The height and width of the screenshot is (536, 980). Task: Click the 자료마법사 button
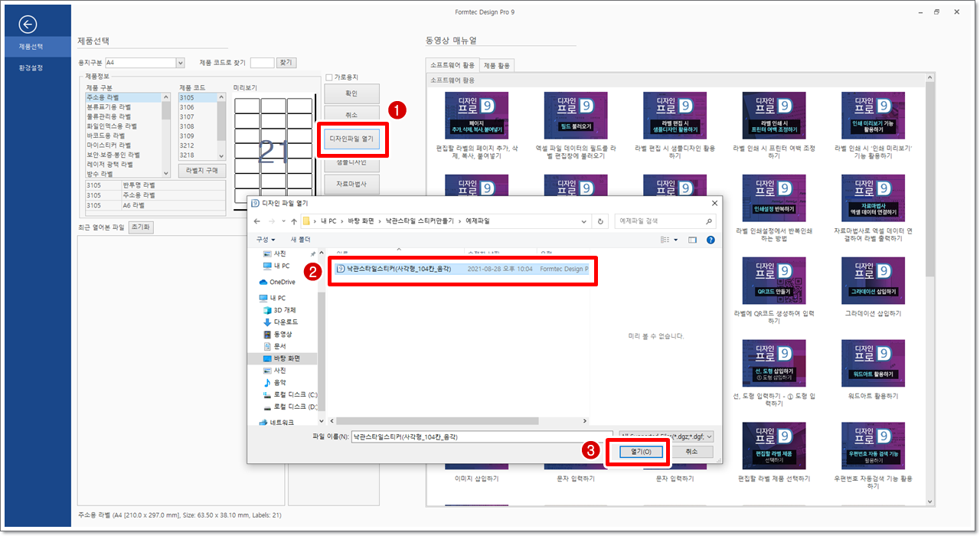click(x=351, y=184)
